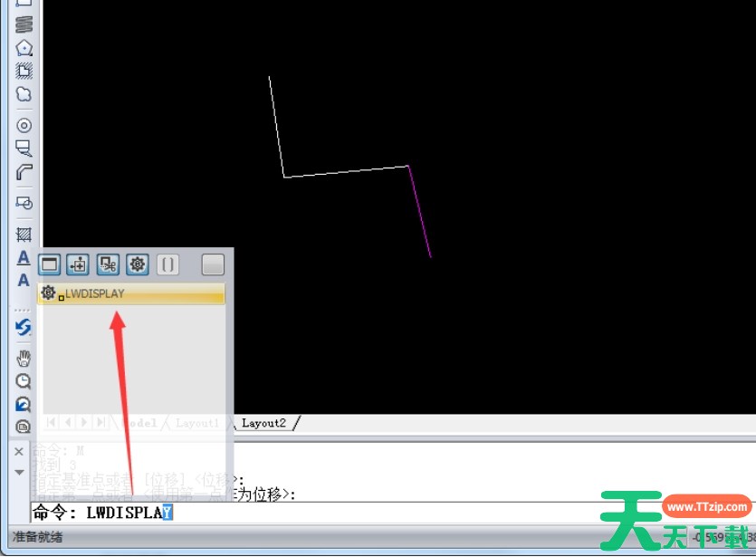Select the Donut tool
This screenshot has width=756, height=557.
click(24, 125)
